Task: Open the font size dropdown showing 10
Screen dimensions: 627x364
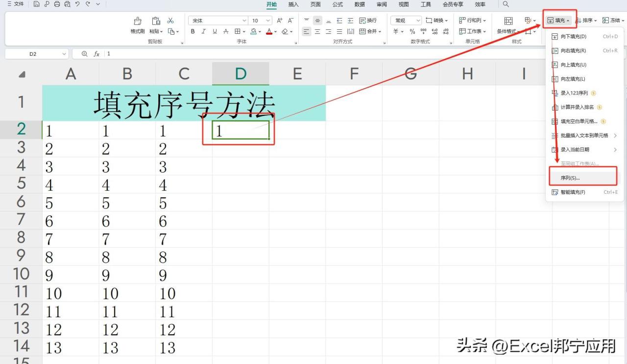Action: click(268, 21)
